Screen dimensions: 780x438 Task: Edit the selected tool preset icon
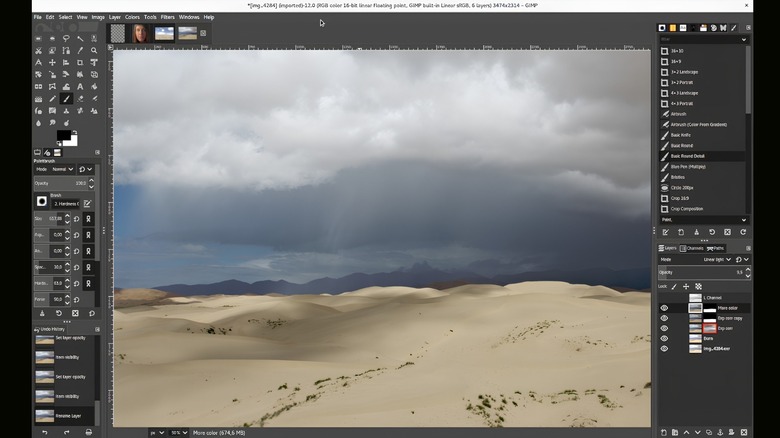666,232
